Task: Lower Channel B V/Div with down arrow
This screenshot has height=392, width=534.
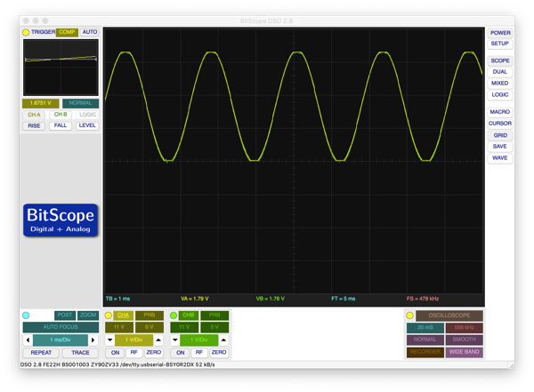Action: 175,340
